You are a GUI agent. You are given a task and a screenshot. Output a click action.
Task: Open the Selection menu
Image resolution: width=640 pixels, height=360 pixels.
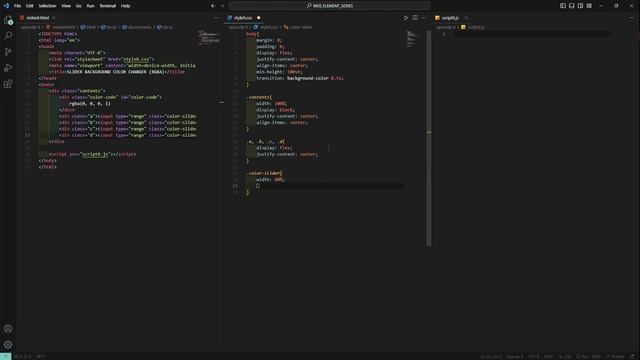click(x=47, y=6)
